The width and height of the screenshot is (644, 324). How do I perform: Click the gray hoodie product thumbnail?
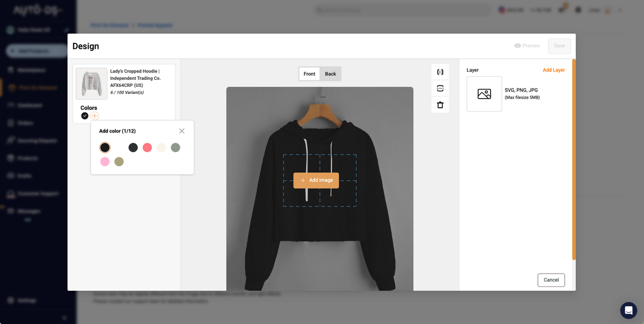pyautogui.click(x=91, y=84)
